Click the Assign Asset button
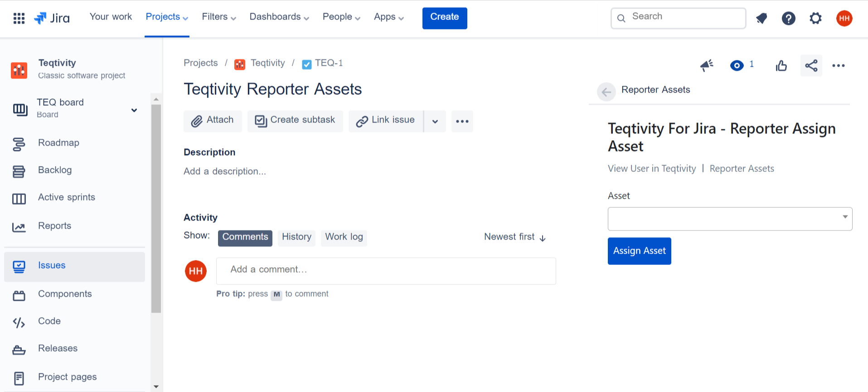The height and width of the screenshot is (392, 868). click(639, 251)
